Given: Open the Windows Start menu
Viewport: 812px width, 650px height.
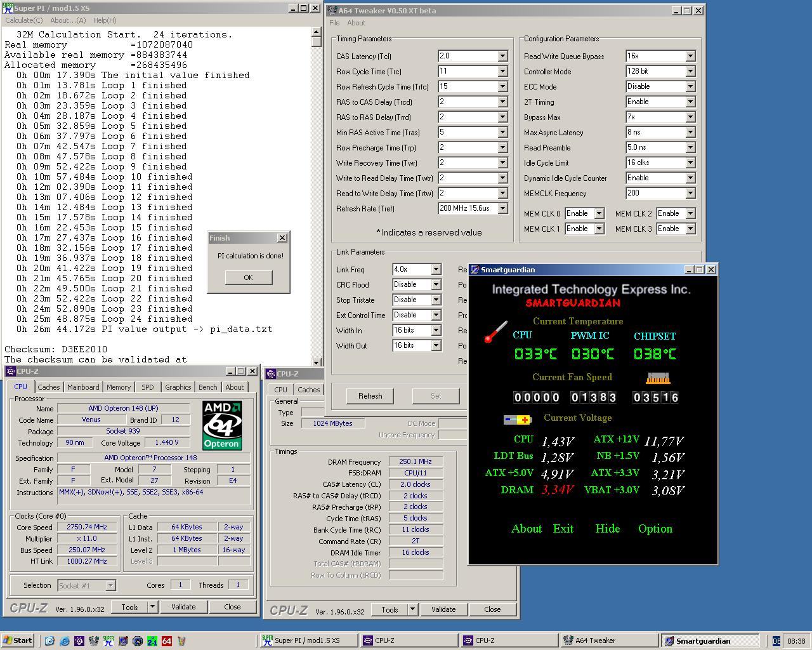Looking at the screenshot, I should point(18,640).
